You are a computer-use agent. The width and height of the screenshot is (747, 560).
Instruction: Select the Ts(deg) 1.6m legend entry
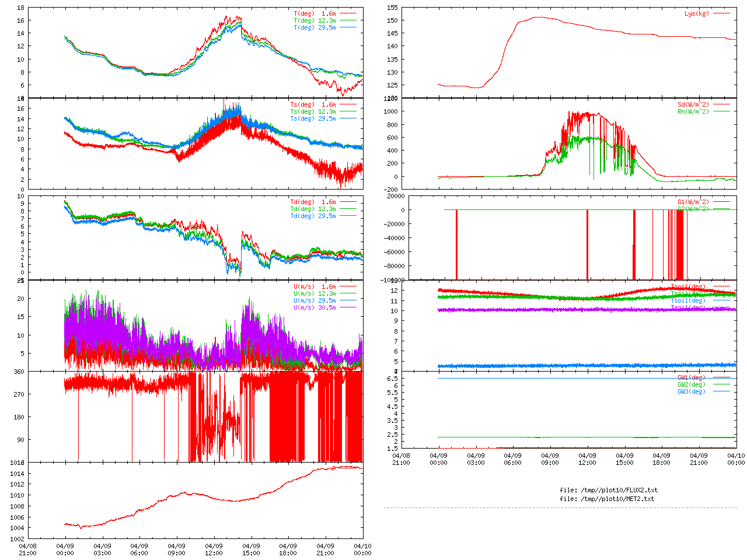[313, 105]
